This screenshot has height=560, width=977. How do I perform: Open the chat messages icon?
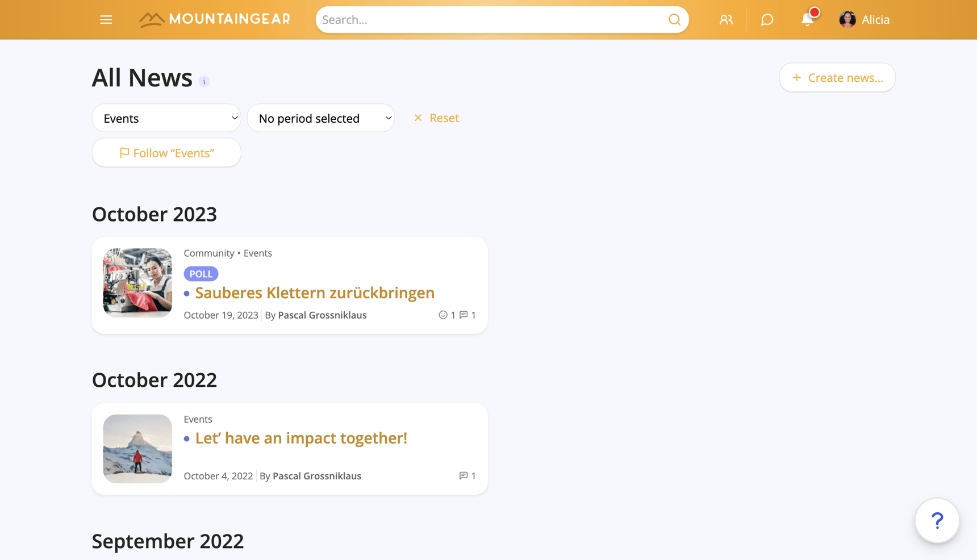click(x=766, y=20)
